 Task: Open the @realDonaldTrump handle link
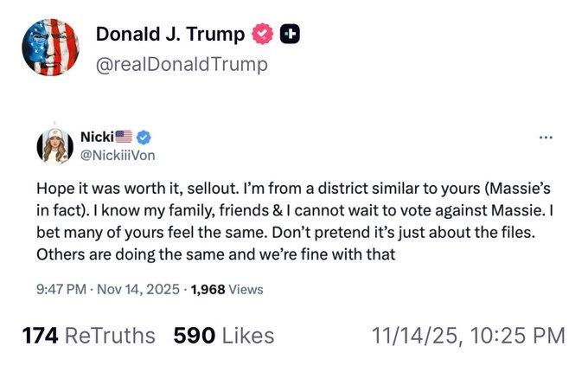coord(181,64)
